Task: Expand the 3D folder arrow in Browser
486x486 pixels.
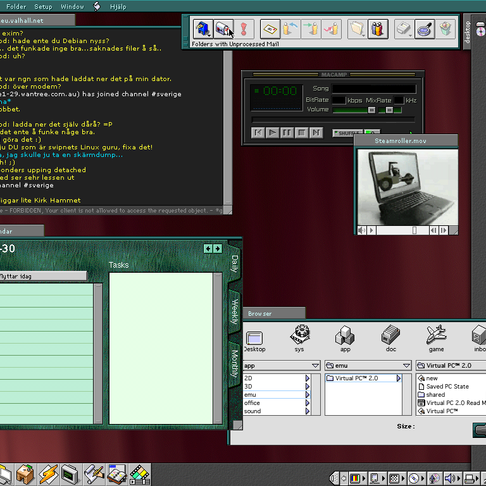Action: click(307, 386)
